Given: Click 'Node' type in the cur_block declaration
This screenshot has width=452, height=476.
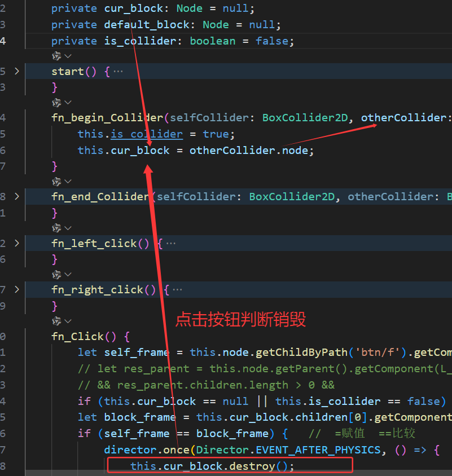Looking at the screenshot, I should tap(190, 8).
